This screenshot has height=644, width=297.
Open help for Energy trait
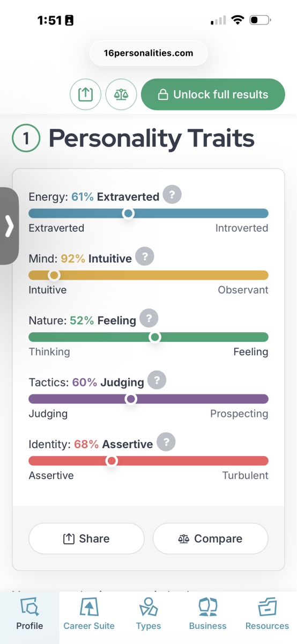pyautogui.click(x=172, y=194)
